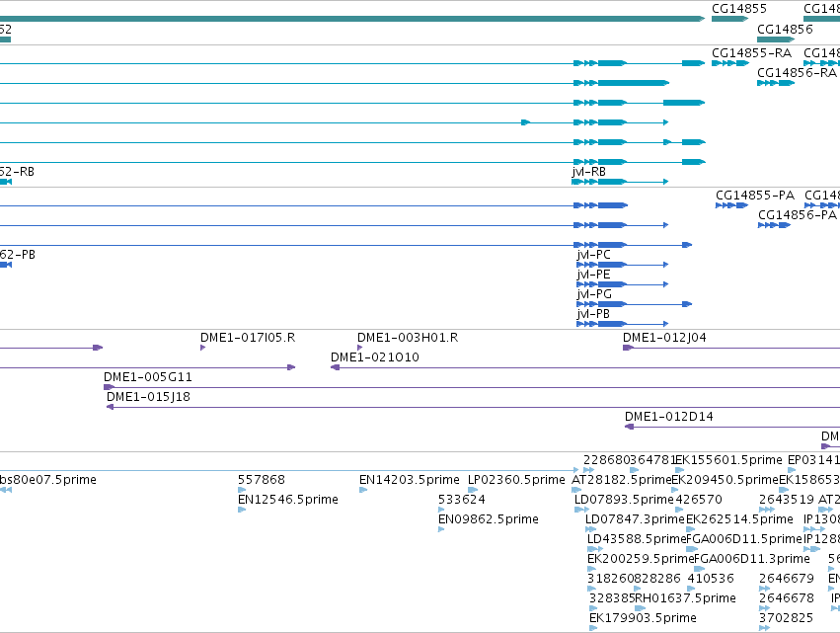This screenshot has height=633, width=840.
Task: Select the 828286 EST label
Action: (656, 579)
